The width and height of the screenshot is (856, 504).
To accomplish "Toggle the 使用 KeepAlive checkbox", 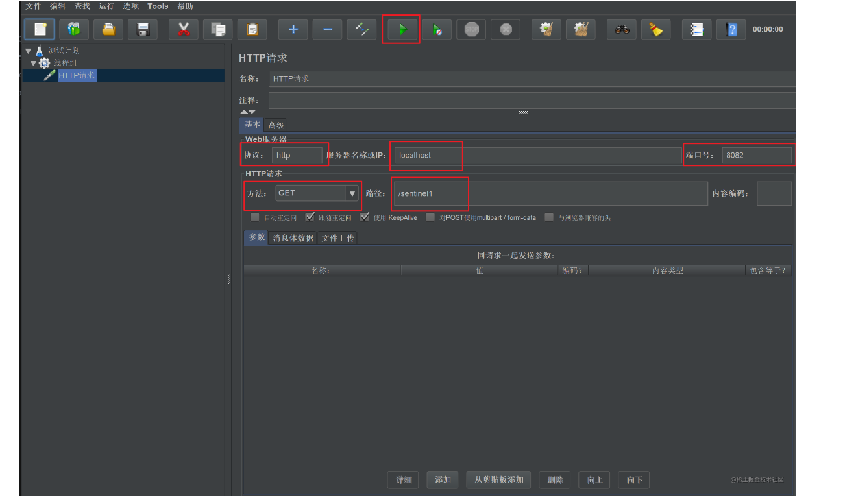I will click(365, 217).
